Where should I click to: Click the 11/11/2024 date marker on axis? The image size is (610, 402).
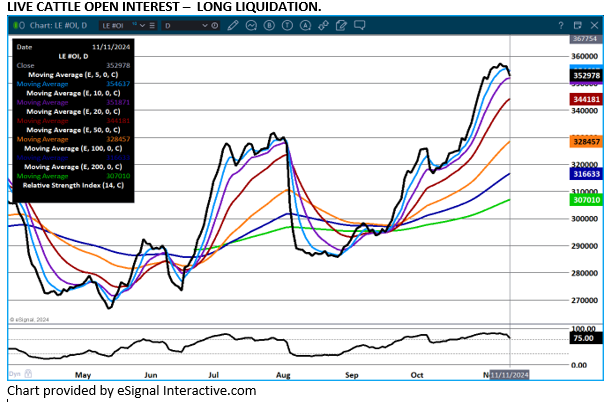(510, 374)
